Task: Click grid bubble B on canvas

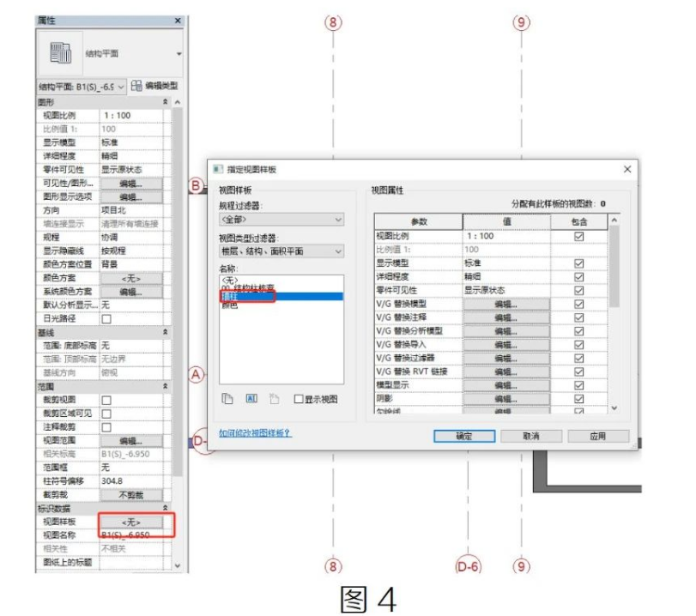Action: click(x=196, y=185)
